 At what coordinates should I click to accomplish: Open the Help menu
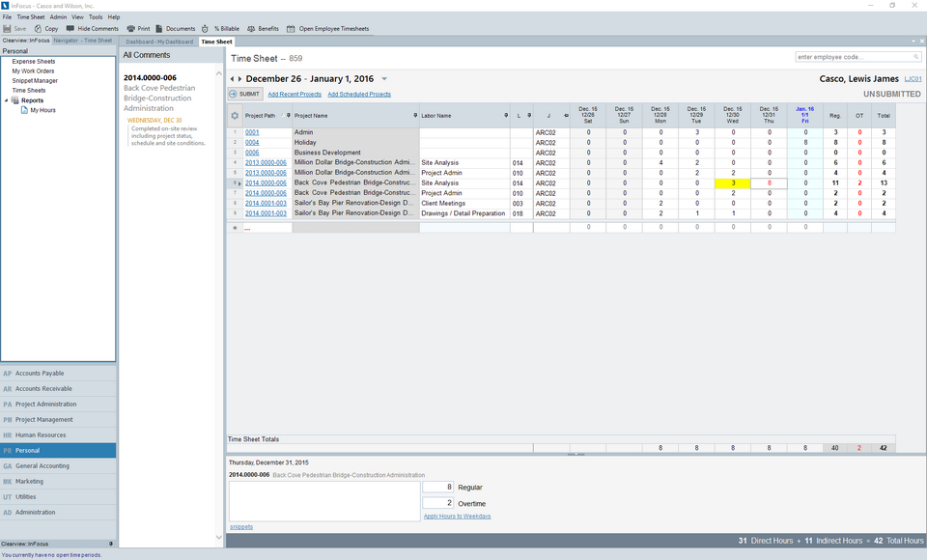point(114,17)
